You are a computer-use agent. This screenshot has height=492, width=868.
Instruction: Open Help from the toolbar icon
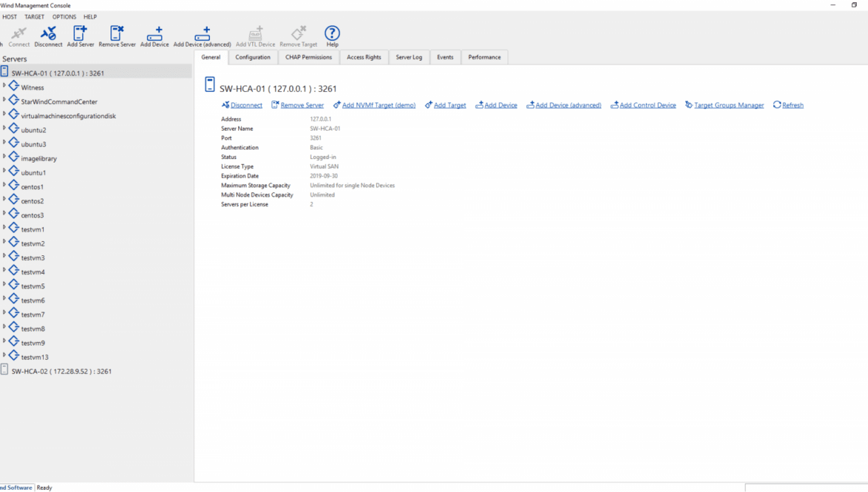click(x=332, y=33)
